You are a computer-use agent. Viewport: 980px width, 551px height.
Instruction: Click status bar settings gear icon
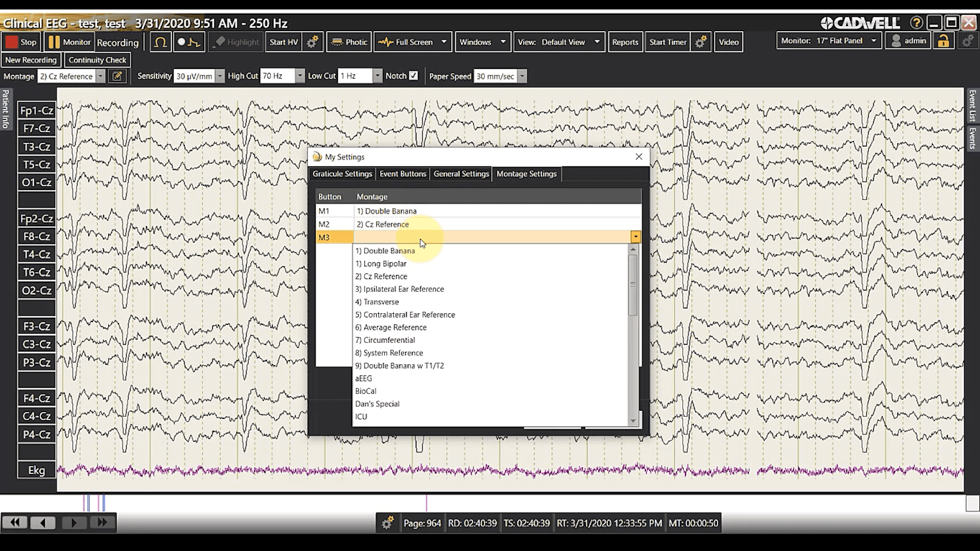pyautogui.click(x=387, y=523)
